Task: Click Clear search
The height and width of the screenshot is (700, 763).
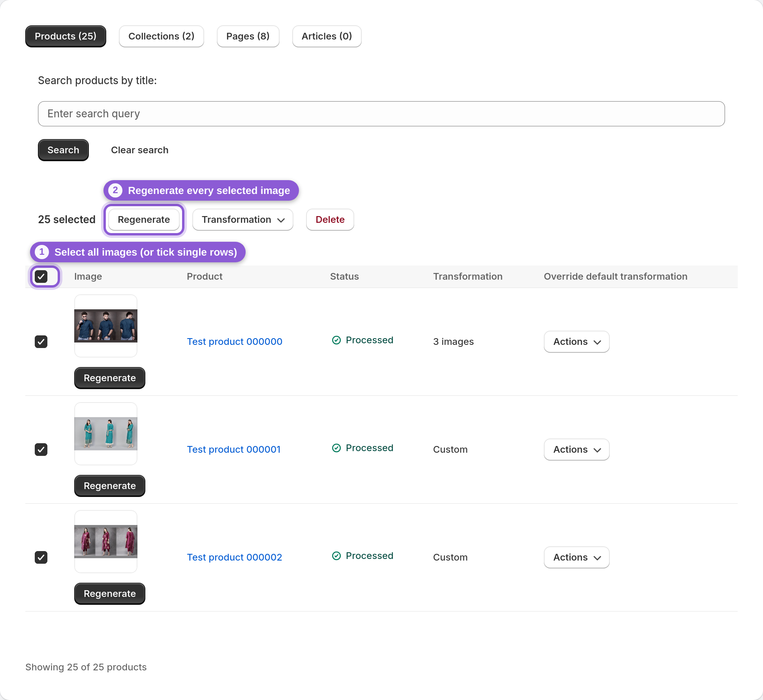Action: (x=140, y=150)
